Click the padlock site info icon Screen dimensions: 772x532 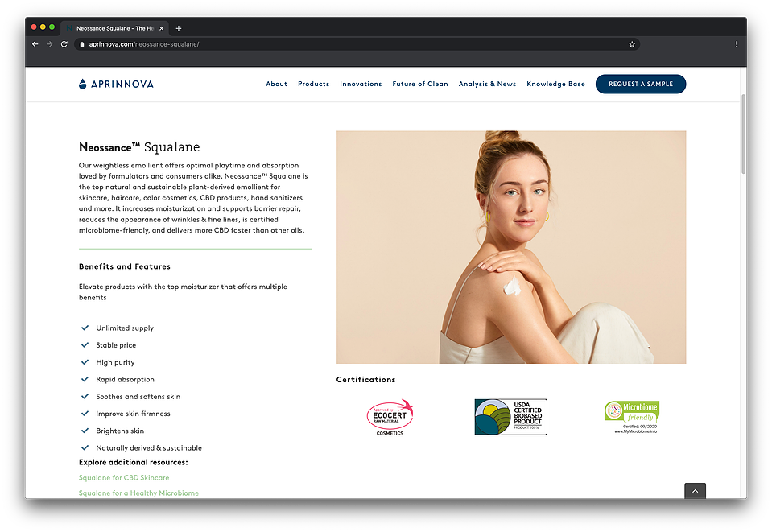click(x=82, y=44)
